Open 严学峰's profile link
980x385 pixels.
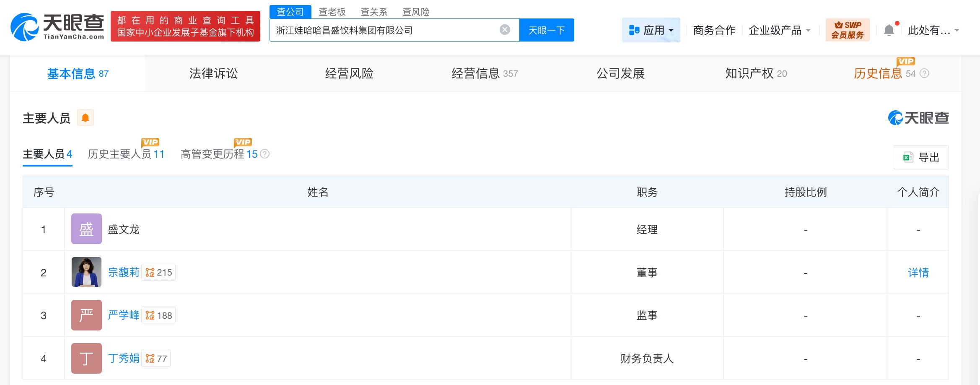[x=124, y=315]
